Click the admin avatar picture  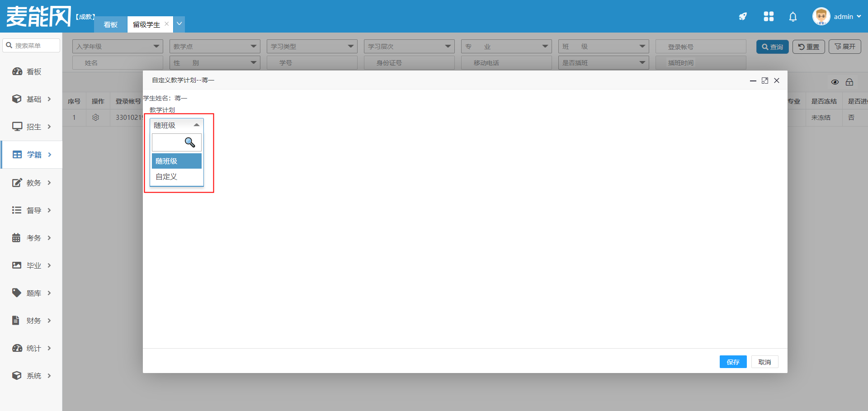coord(821,17)
